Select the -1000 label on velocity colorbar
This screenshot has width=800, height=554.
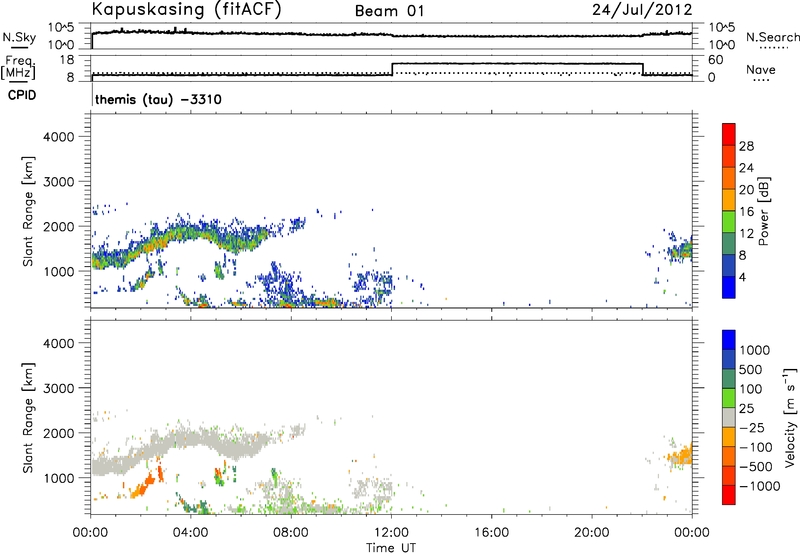pos(759,486)
